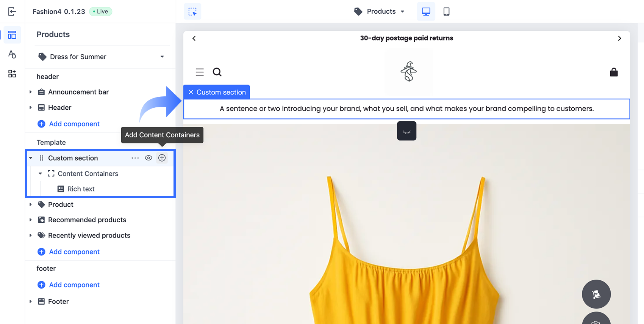
Task: Open the apps grid icon in sidebar
Action: (x=12, y=74)
